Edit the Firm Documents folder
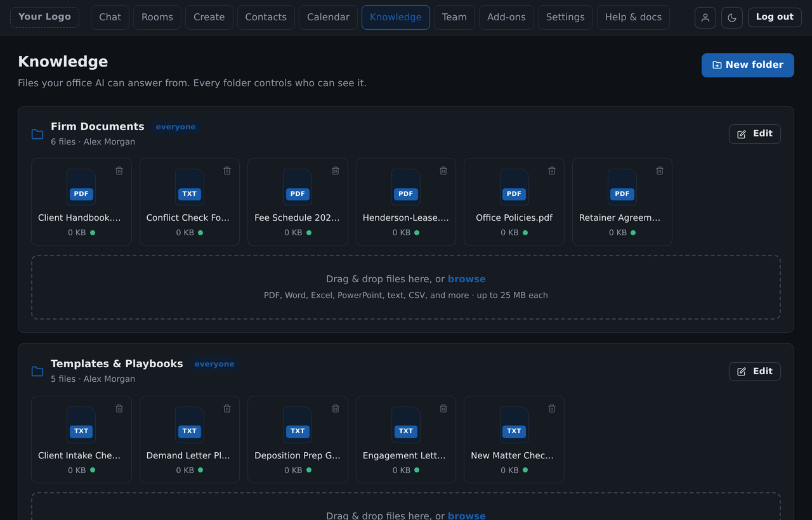The width and height of the screenshot is (812, 520). tap(755, 134)
